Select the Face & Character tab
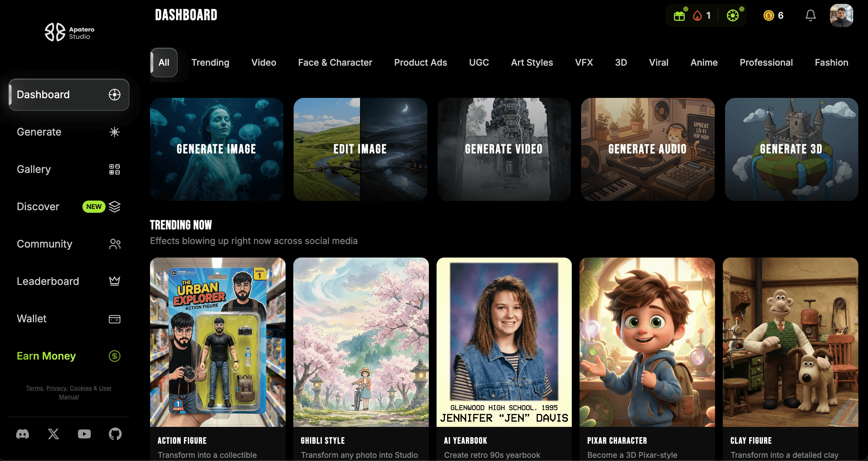Image resolution: width=868 pixels, height=461 pixels. coord(335,62)
